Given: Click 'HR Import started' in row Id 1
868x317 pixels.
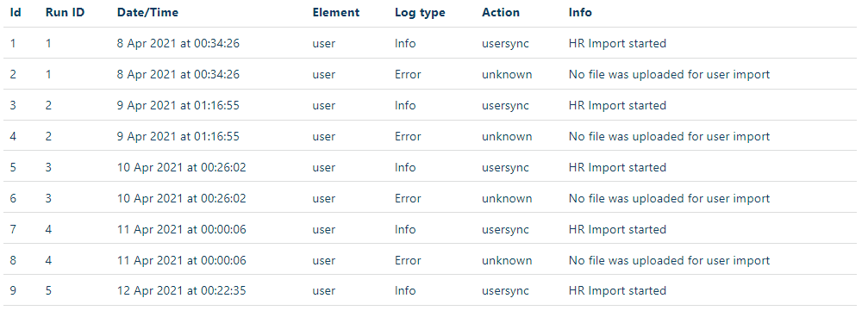Looking at the screenshot, I should pyautogui.click(x=617, y=43).
